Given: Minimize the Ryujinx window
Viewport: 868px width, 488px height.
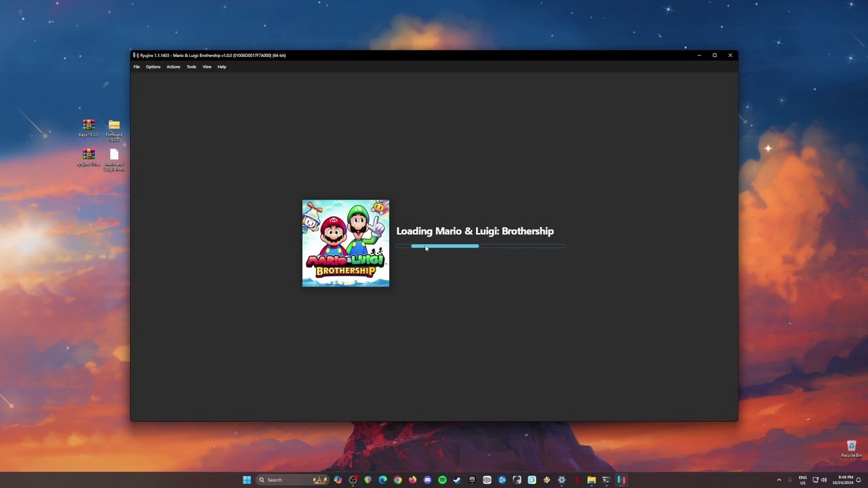Looking at the screenshot, I should [x=699, y=56].
